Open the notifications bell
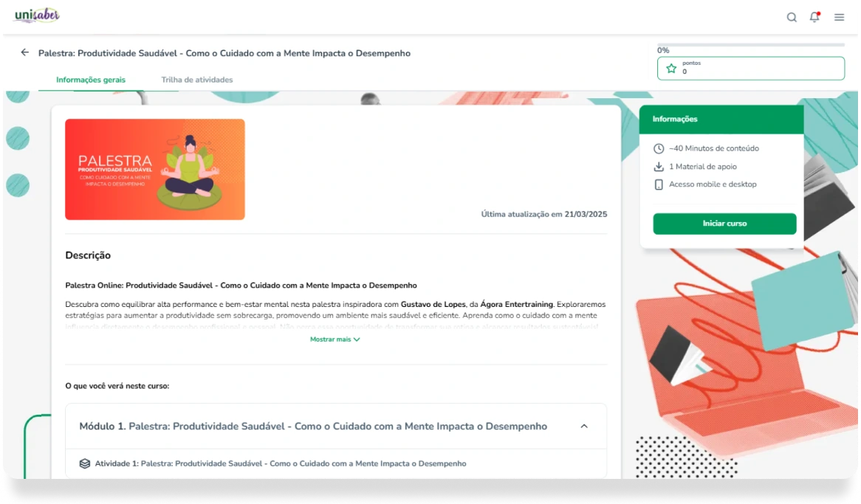This screenshot has height=504, width=861. pos(814,17)
